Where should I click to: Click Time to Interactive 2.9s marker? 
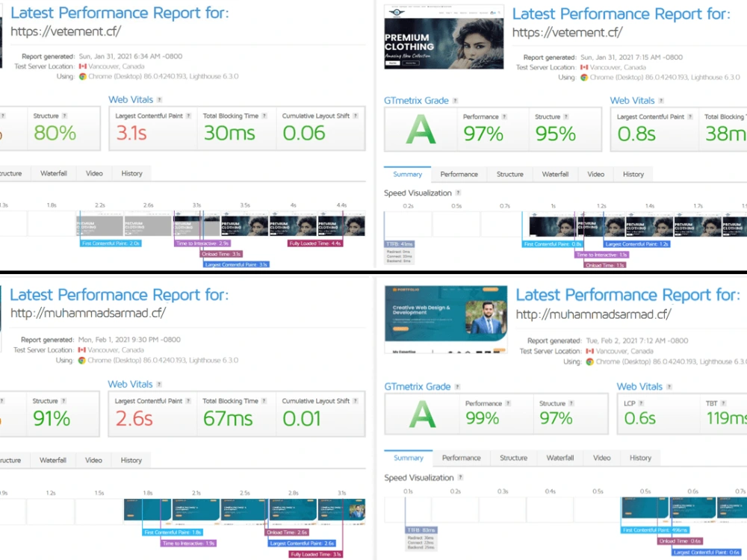point(202,243)
